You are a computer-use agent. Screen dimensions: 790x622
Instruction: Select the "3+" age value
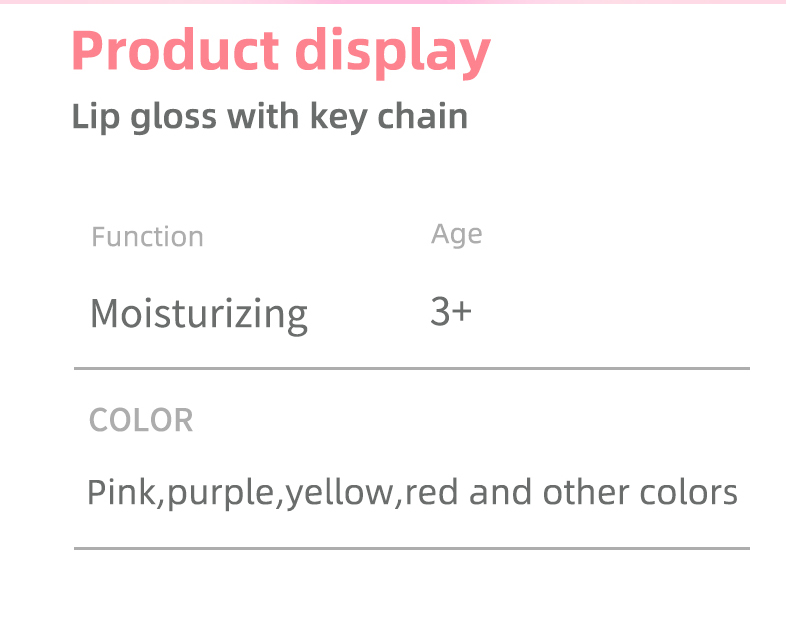tap(450, 312)
